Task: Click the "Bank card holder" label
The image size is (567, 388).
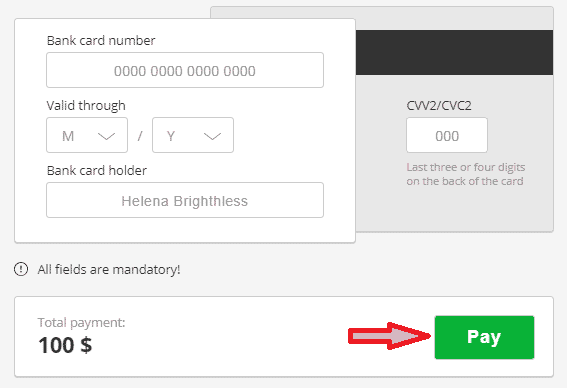Action: click(97, 170)
